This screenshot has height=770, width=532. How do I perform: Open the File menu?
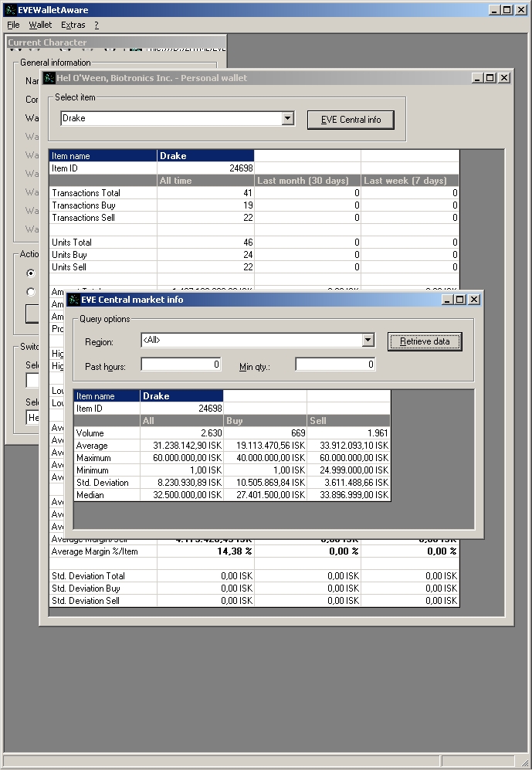pos(13,25)
